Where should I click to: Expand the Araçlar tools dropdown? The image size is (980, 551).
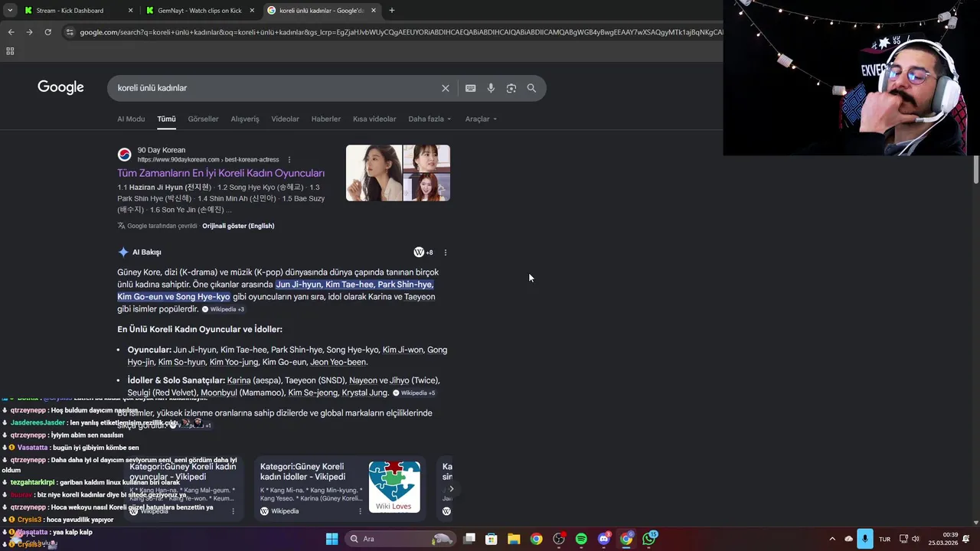(x=481, y=119)
